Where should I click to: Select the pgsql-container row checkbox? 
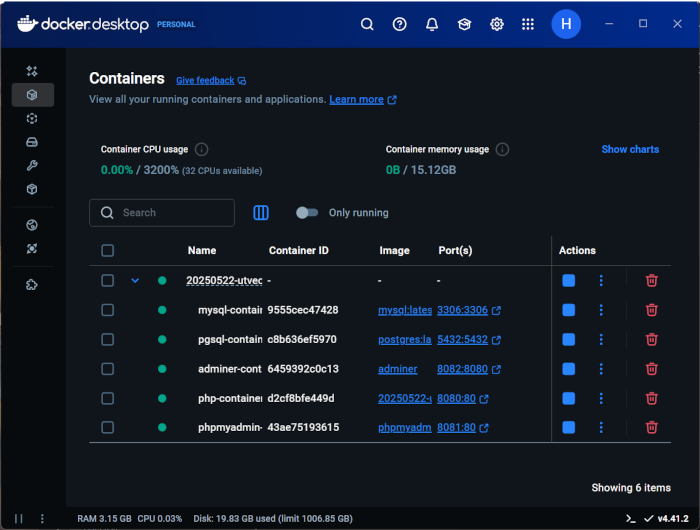[x=108, y=340]
